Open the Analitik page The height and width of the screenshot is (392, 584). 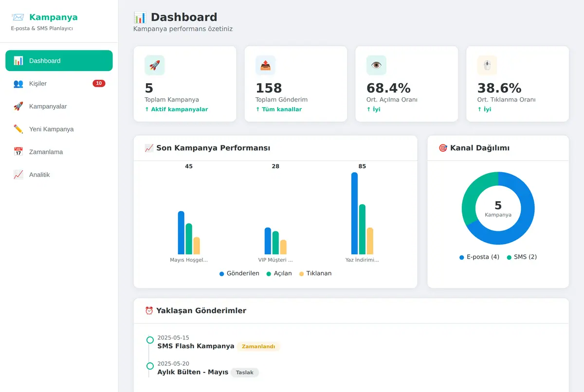coord(59,175)
